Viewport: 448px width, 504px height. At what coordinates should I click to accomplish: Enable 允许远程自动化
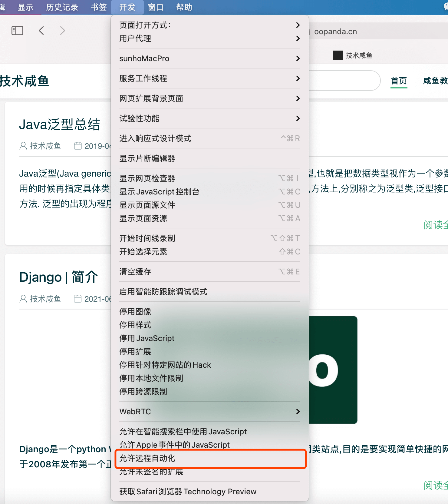click(210, 458)
